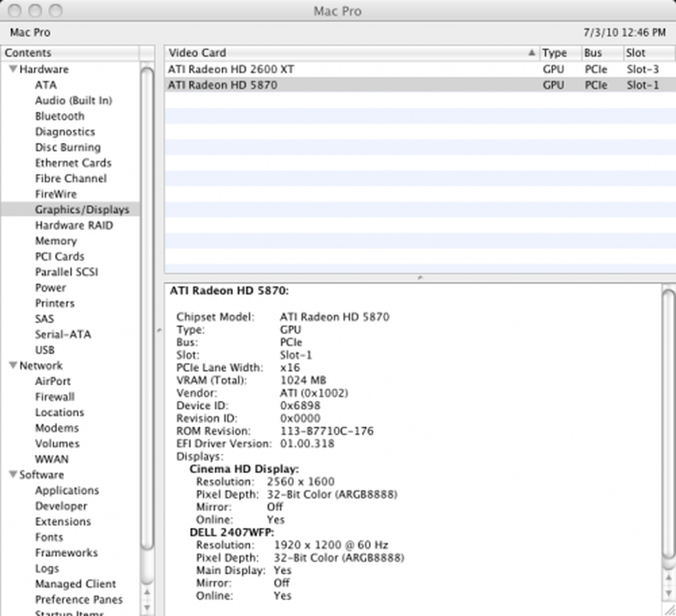View installed Applications under Software
This screenshot has width=676, height=616.
pyautogui.click(x=67, y=490)
